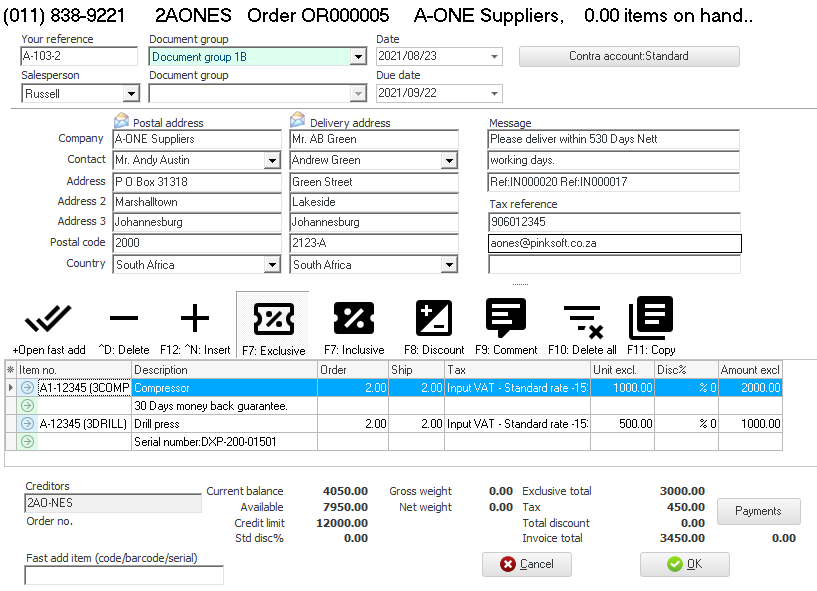The height and width of the screenshot is (591, 817).
Task: Select the Drill press description cell
Action: coord(224,424)
